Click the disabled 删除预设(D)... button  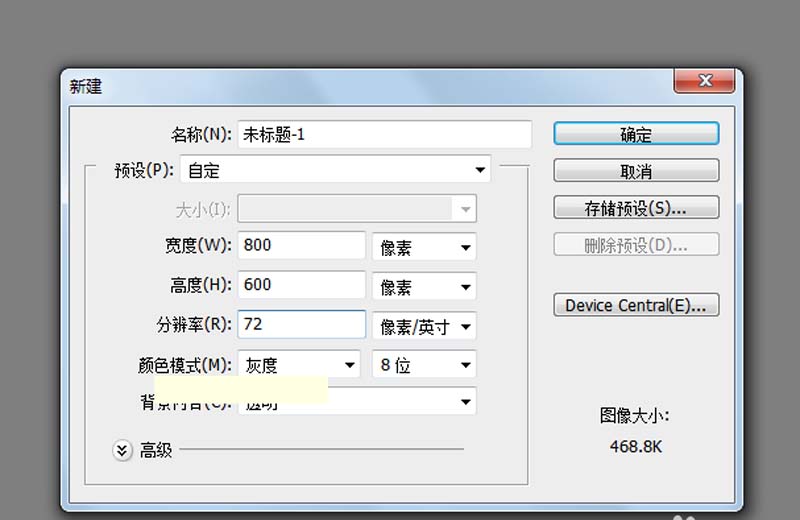point(636,244)
